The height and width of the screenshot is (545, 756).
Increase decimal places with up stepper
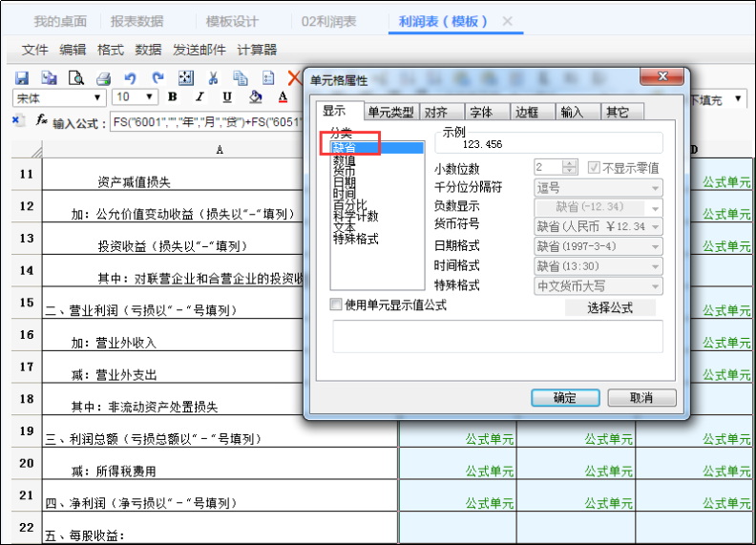click(570, 163)
